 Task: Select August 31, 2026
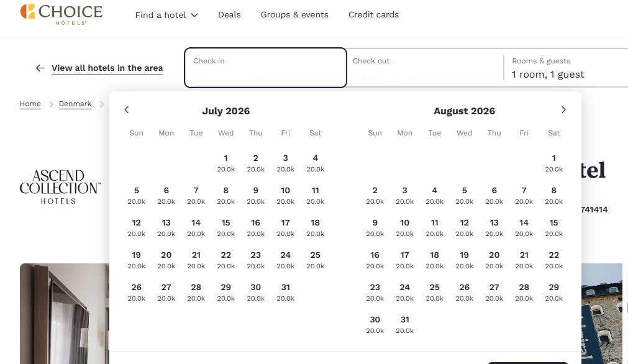405,325
